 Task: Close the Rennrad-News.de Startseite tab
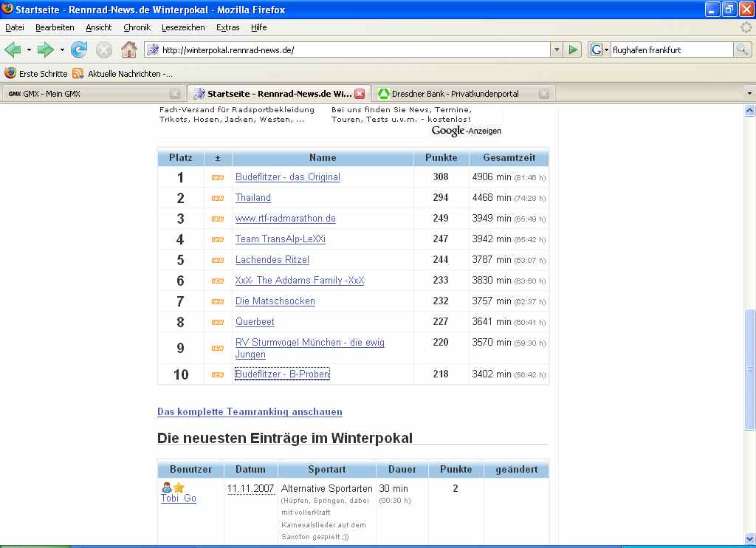(x=360, y=94)
